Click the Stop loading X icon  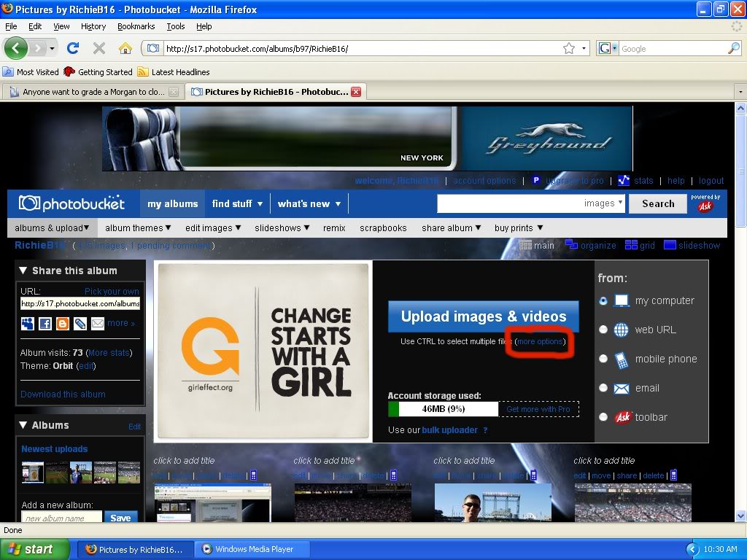tap(99, 48)
